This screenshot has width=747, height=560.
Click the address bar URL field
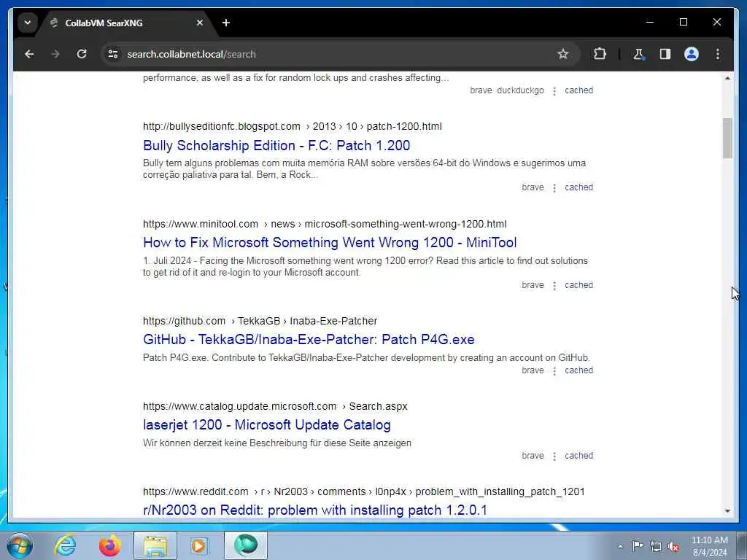click(333, 54)
